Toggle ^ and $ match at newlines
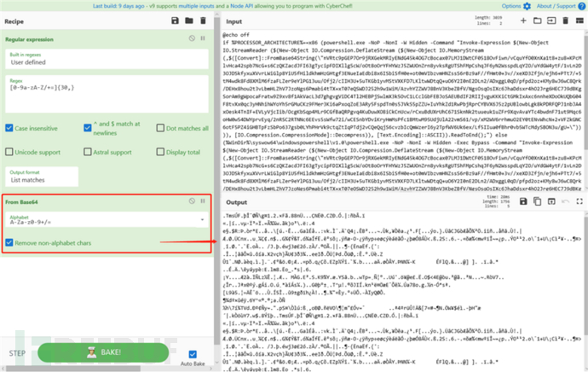588x372 pixels. coord(88,128)
